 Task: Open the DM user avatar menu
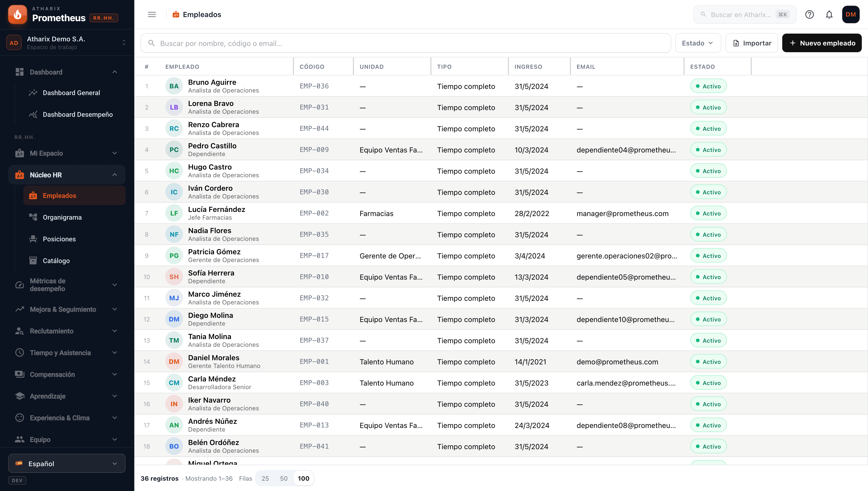pyautogui.click(x=850, y=14)
